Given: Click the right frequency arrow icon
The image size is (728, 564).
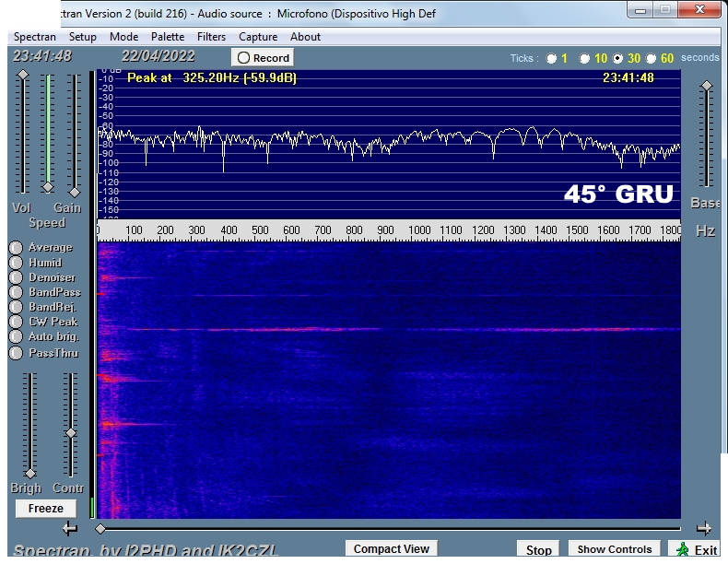Looking at the screenshot, I should [x=703, y=528].
